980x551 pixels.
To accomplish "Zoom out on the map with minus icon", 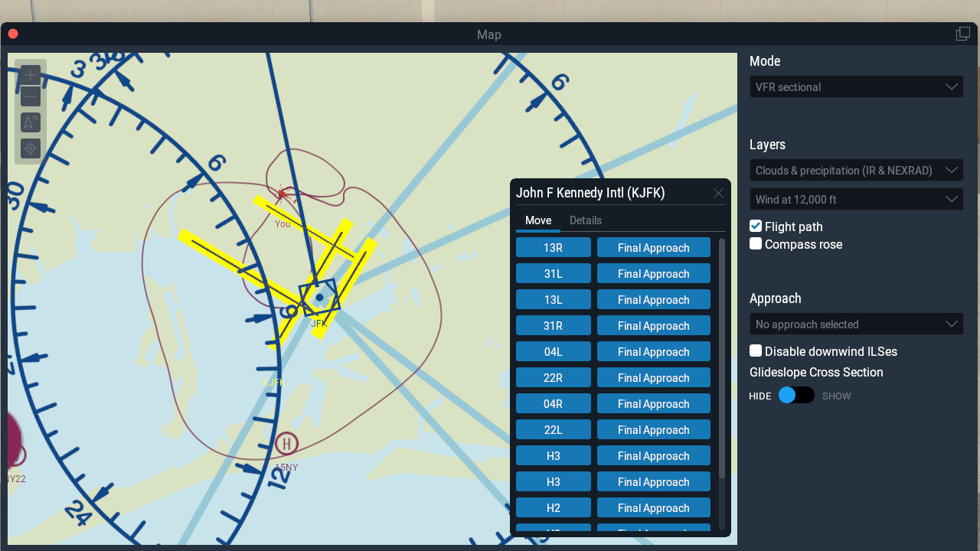I will (x=31, y=96).
